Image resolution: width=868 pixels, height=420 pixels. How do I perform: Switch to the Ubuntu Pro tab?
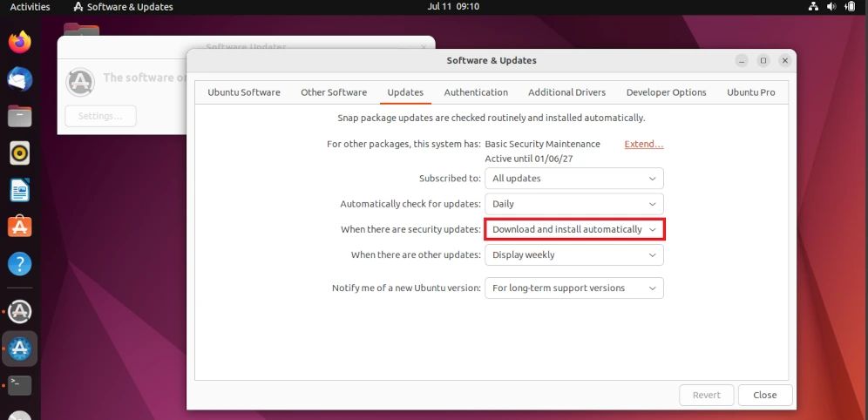750,92
